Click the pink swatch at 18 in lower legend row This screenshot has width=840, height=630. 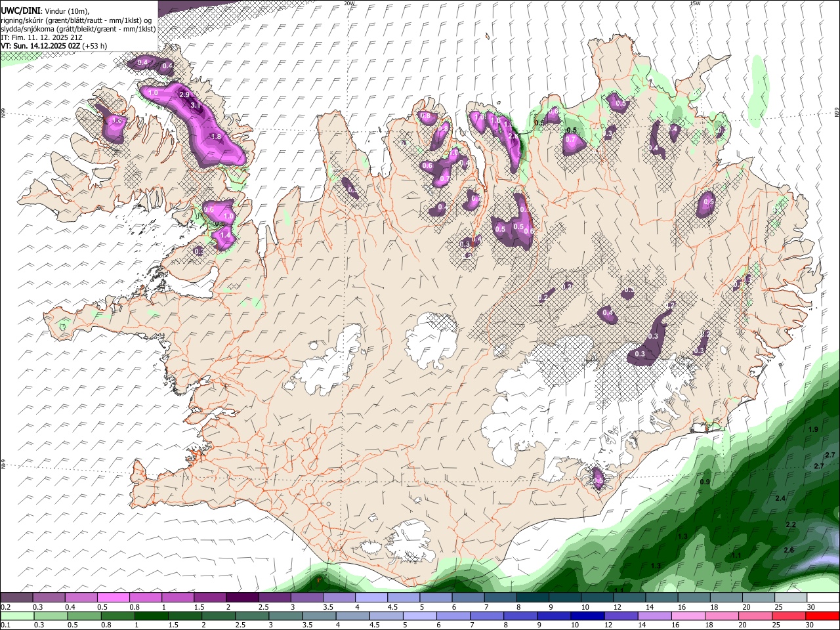(x=721, y=616)
